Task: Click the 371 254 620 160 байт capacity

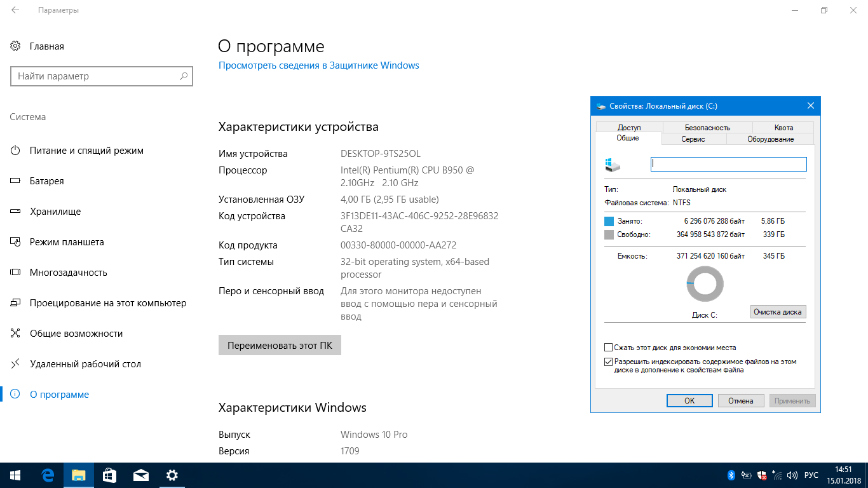Action: [710, 256]
